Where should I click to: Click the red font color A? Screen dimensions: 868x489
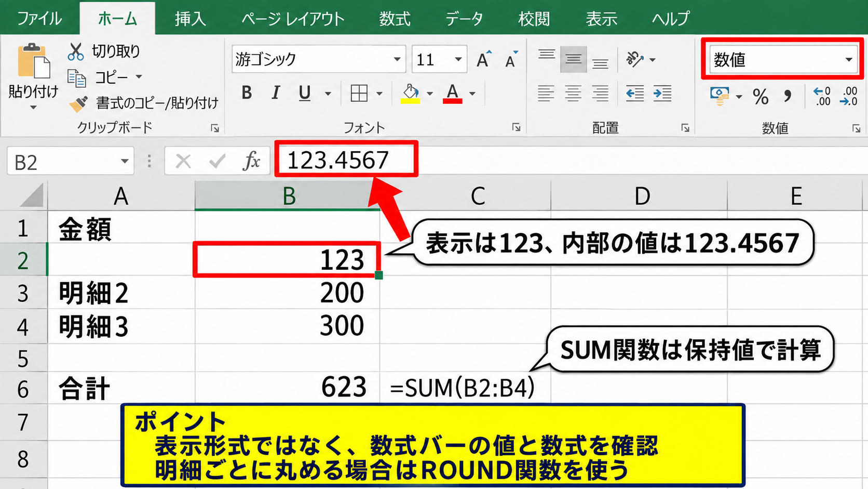pos(453,94)
